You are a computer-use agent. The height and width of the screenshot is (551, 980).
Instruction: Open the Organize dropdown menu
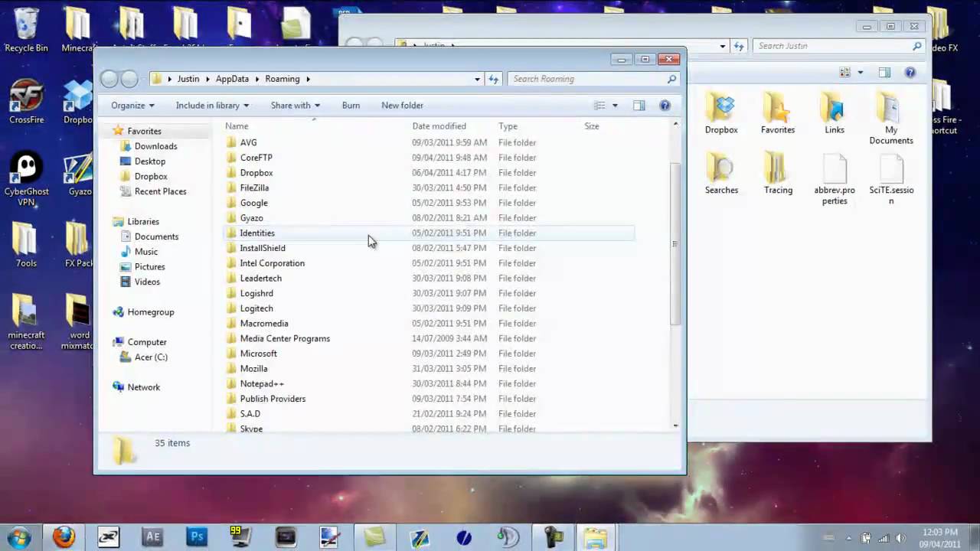(x=132, y=106)
